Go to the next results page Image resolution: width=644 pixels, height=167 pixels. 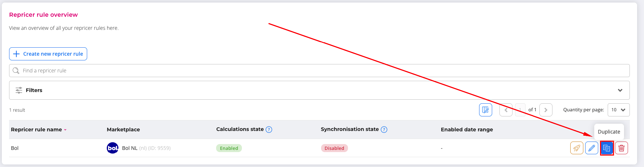(546, 110)
